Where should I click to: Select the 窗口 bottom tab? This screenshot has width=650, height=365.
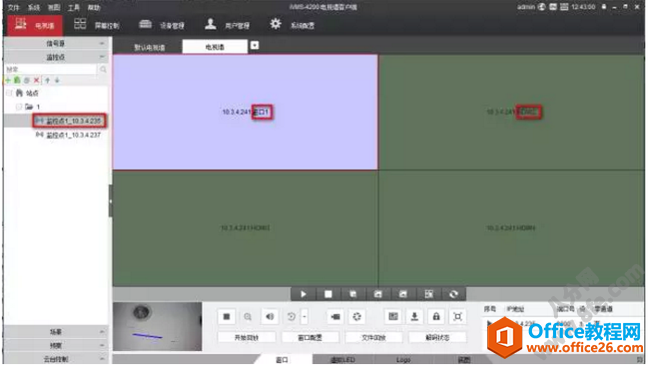pyautogui.click(x=282, y=360)
